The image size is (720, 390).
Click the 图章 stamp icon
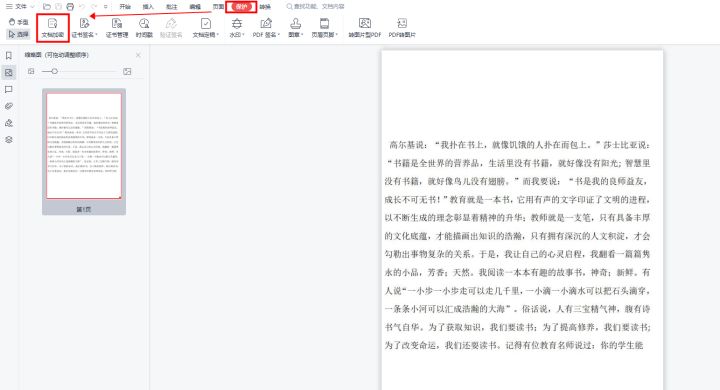click(x=295, y=23)
